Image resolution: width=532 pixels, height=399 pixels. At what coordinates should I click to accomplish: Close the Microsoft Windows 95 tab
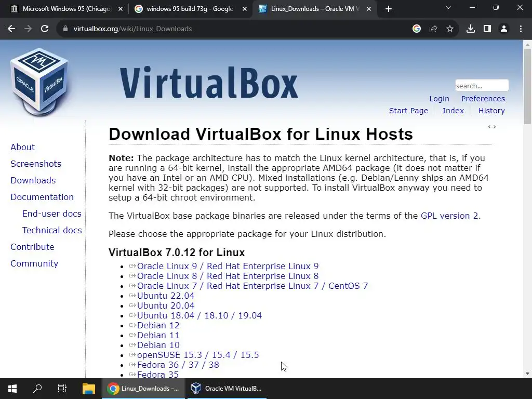[x=121, y=9]
